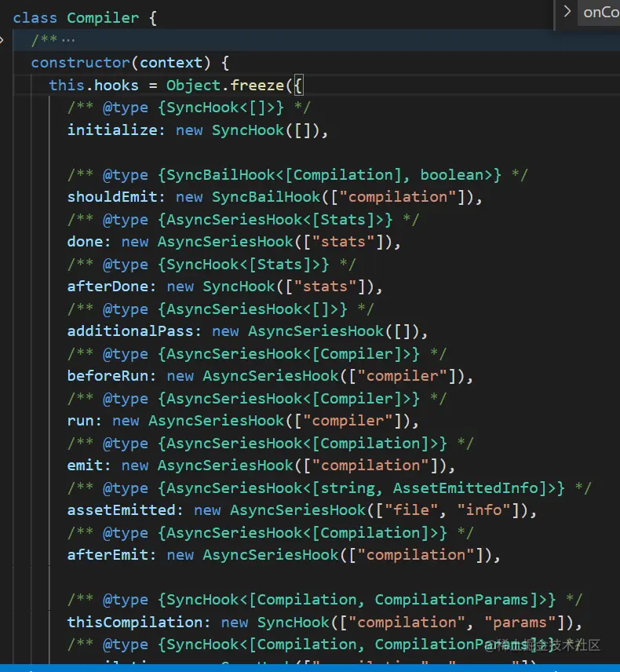Viewport: 620px width, 672px height.
Task: Click "compilation" string in the emit line
Action: click(x=370, y=466)
